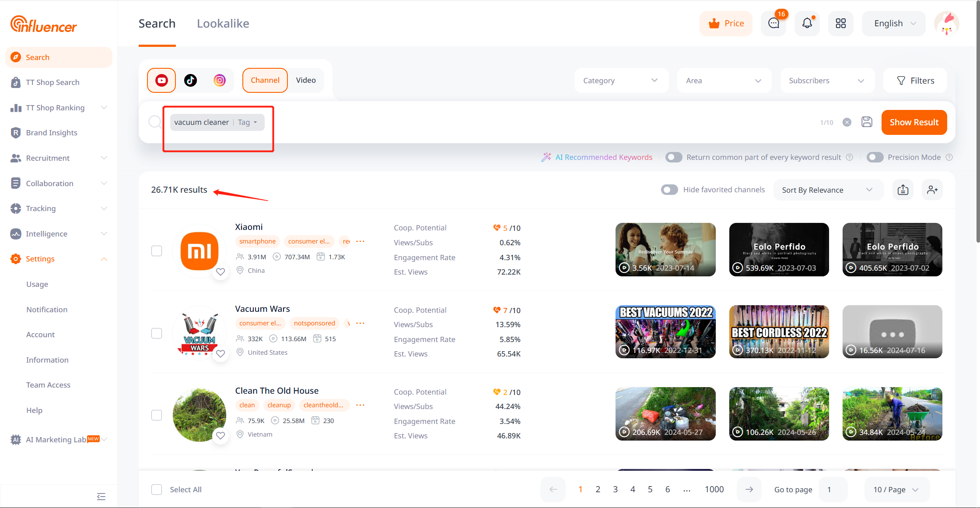The height and width of the screenshot is (508, 980).
Task: Open the notification bell
Action: [x=807, y=23]
